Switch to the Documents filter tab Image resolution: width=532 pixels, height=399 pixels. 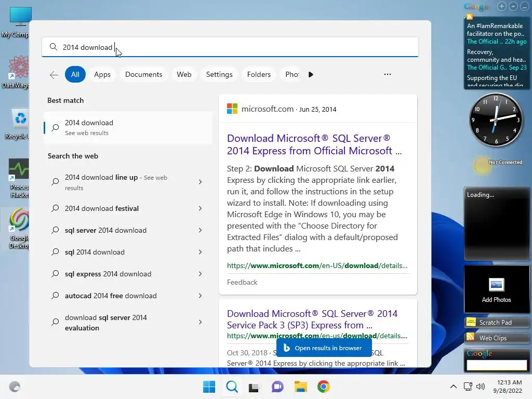pos(143,74)
